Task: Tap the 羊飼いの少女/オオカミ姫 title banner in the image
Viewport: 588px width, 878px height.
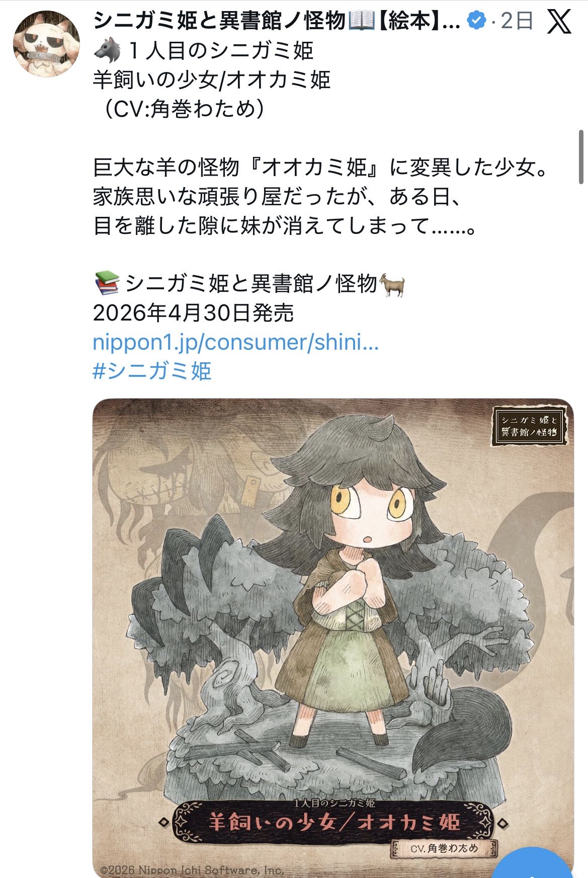Action: pyautogui.click(x=334, y=823)
